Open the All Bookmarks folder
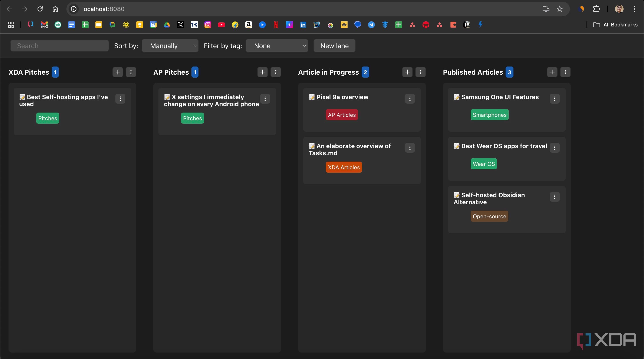 (x=615, y=25)
